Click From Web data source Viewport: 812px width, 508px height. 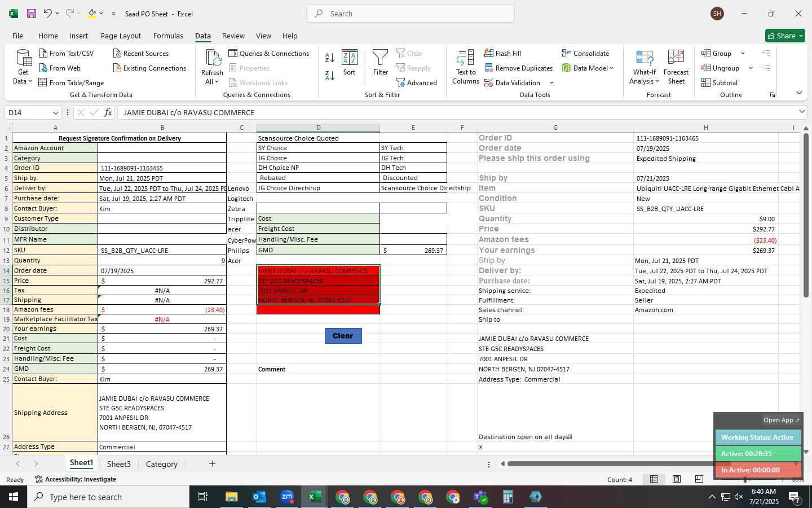click(x=60, y=68)
